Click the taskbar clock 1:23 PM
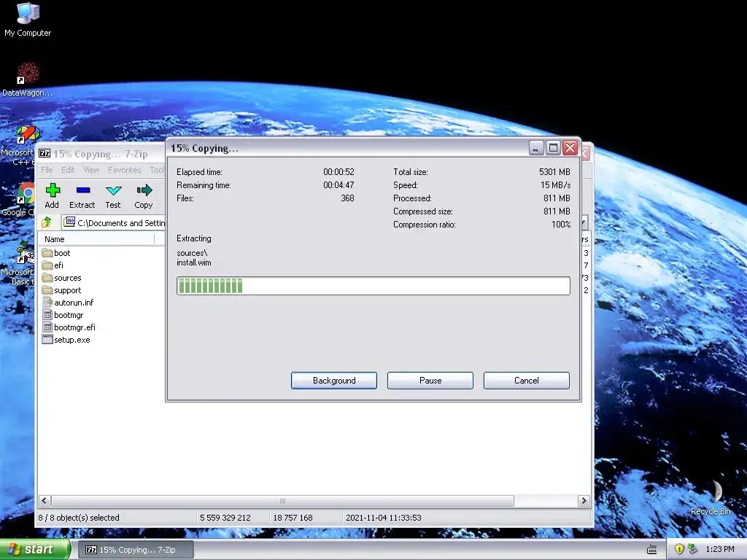 [720, 549]
